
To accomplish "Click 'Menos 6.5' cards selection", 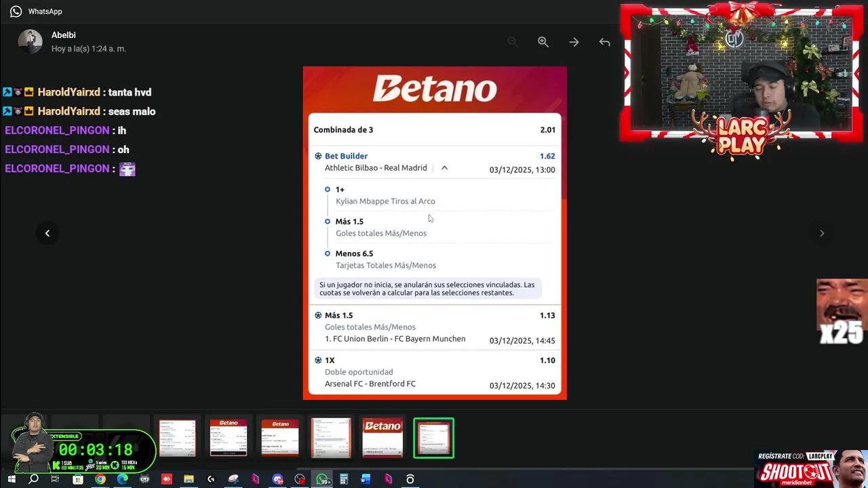I will (354, 253).
